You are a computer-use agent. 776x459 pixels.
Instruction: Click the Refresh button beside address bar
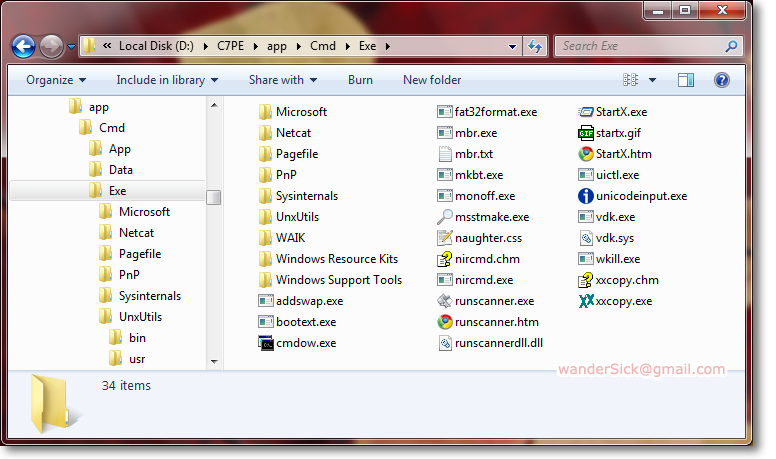(535, 46)
